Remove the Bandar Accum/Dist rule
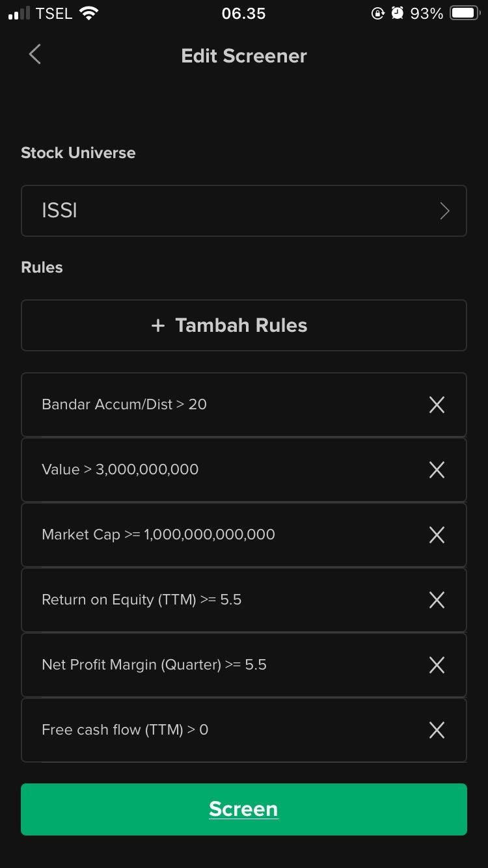Viewport: 488px width, 868px height. click(437, 405)
